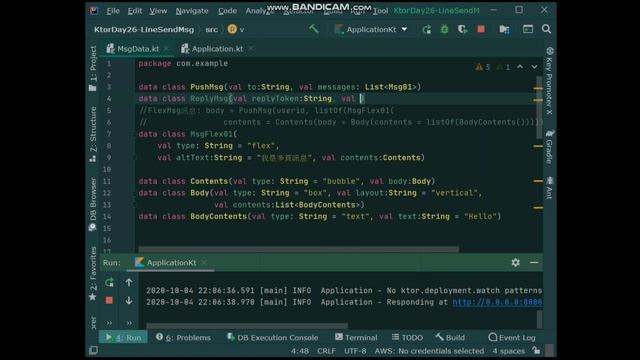Change UTF-8 file encoding in status bar
640x360 pixels.
355,351
